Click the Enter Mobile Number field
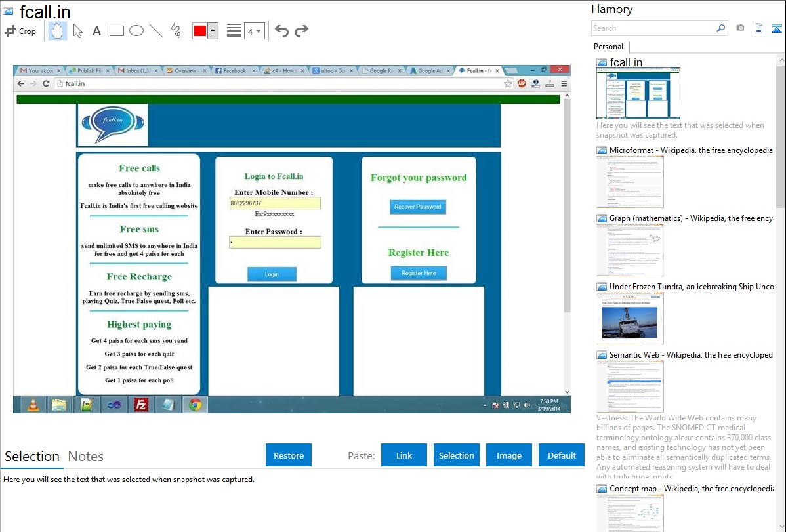 tap(275, 203)
